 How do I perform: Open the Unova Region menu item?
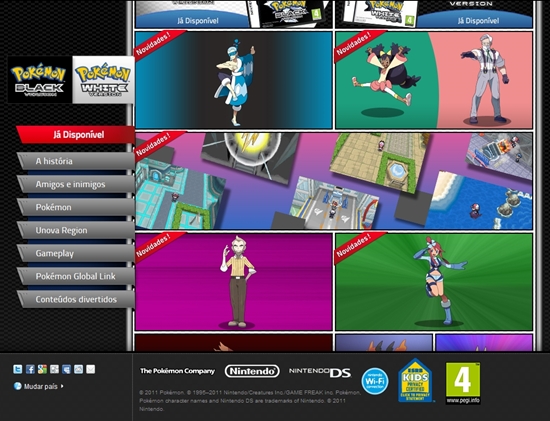[76, 230]
